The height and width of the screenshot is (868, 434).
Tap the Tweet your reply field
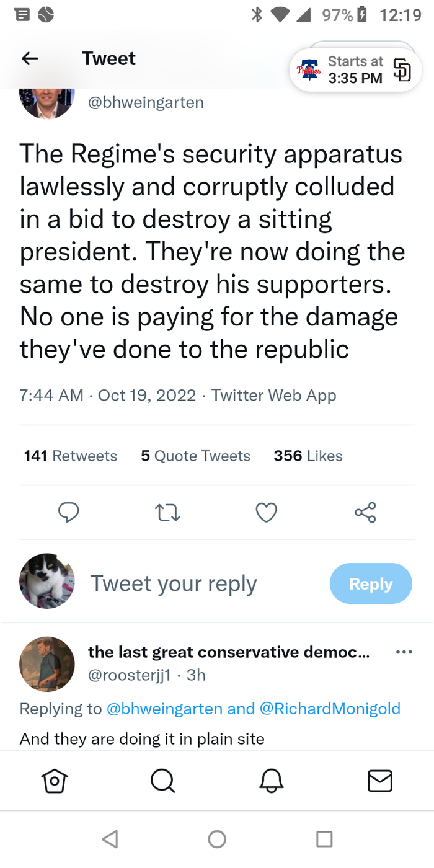(174, 584)
